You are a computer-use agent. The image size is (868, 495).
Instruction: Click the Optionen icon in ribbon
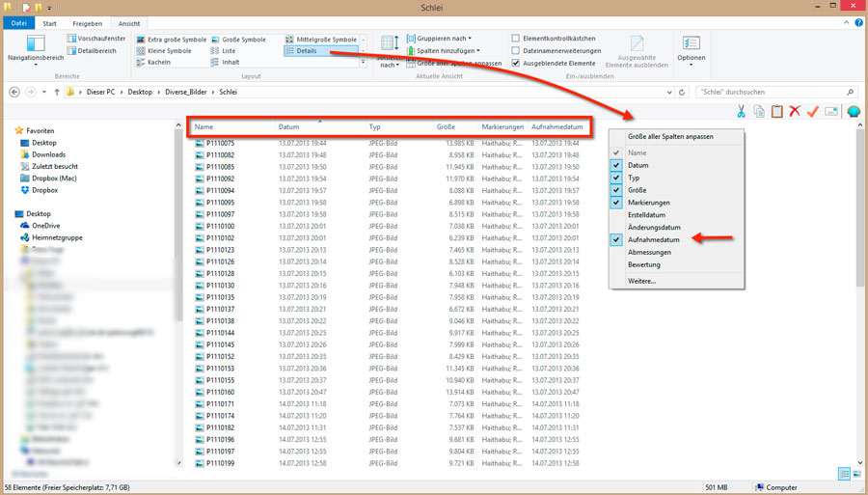tap(692, 48)
